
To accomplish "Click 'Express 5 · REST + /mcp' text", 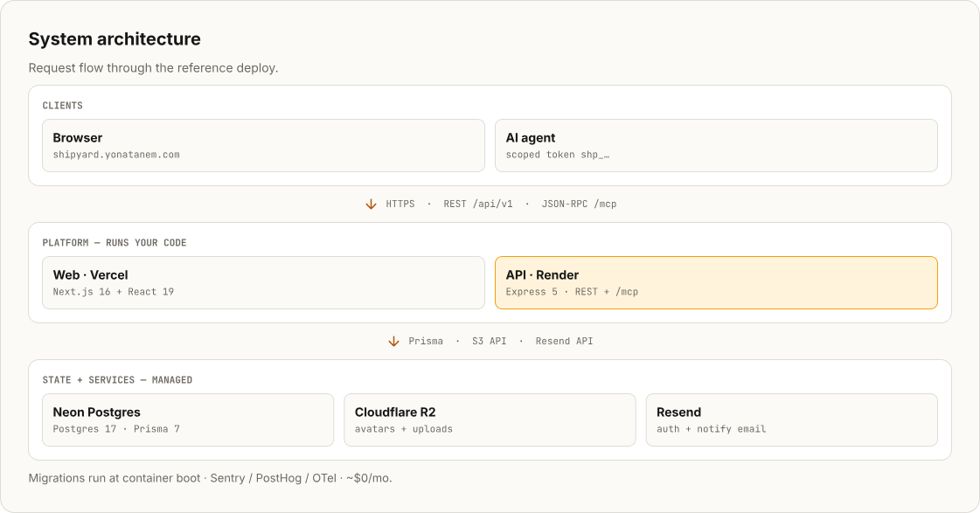I will [x=572, y=292].
